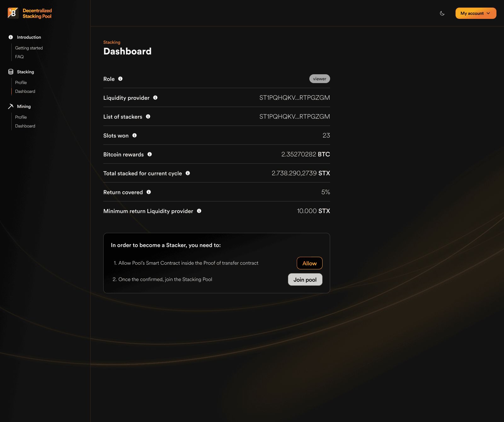
Task: Click the Stacking database icon in sidebar
Action: 10,71
